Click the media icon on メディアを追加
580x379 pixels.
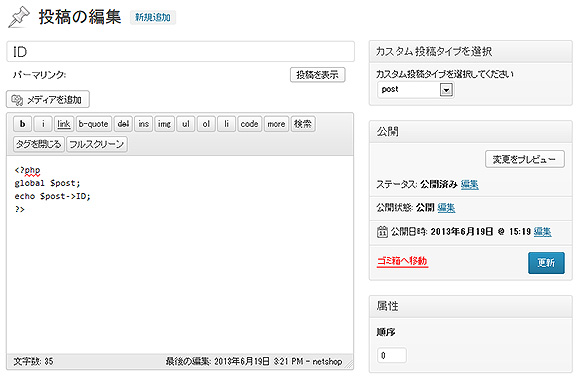(x=17, y=100)
